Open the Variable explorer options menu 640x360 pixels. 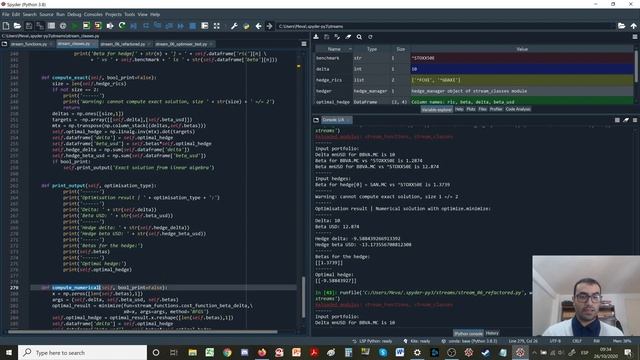[635, 37]
